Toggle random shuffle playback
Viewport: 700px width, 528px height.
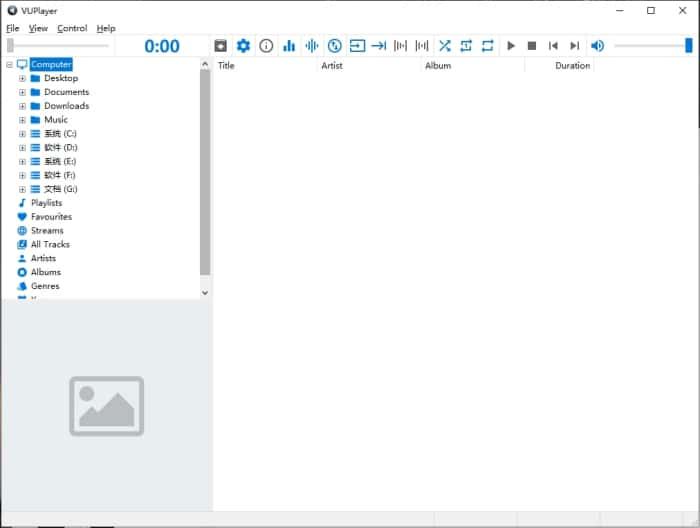pos(445,46)
